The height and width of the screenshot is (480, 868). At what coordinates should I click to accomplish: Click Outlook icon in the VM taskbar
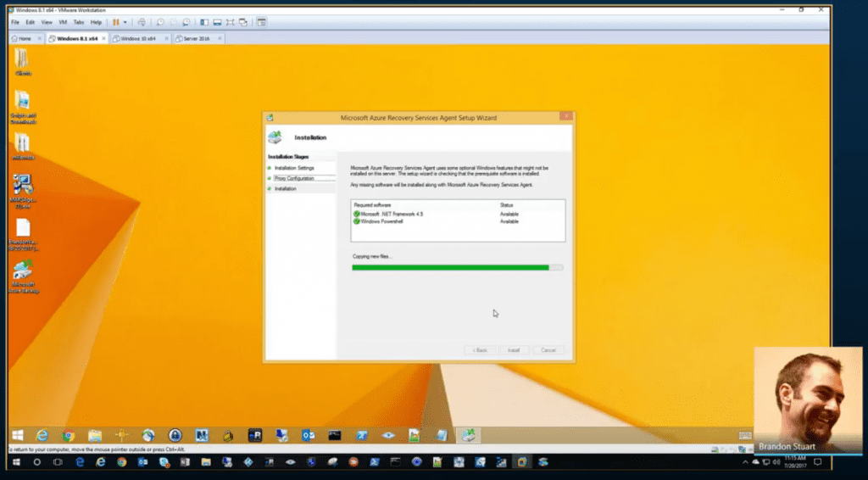tap(309, 435)
